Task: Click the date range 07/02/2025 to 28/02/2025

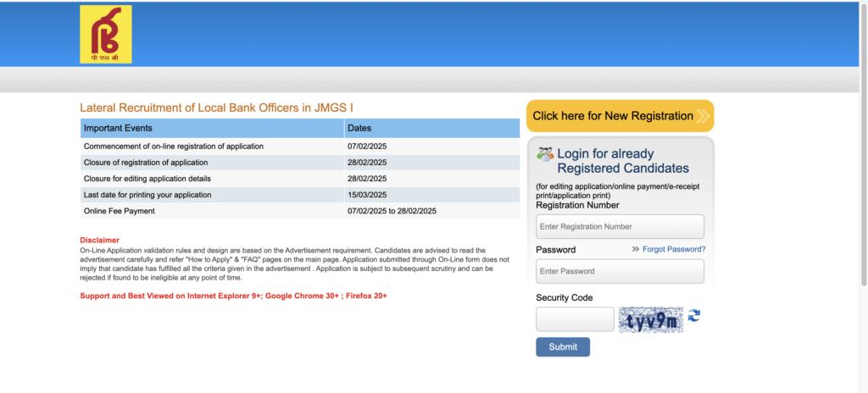Action: (x=392, y=211)
